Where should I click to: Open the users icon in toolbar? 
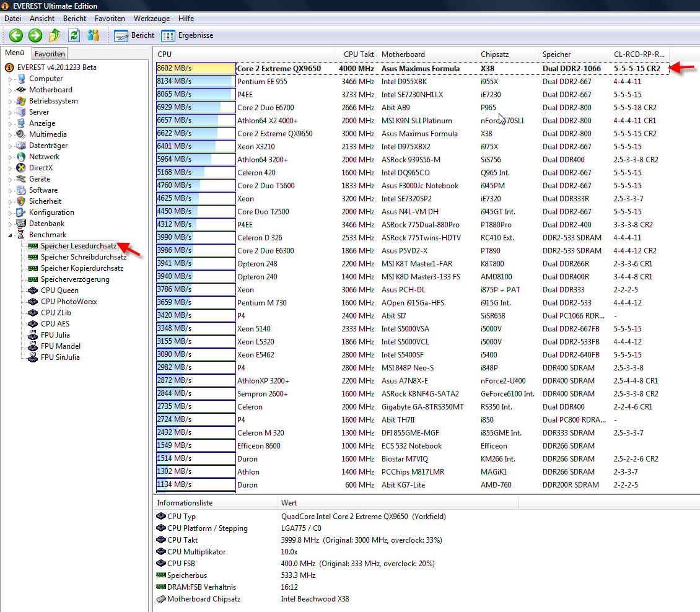93,35
